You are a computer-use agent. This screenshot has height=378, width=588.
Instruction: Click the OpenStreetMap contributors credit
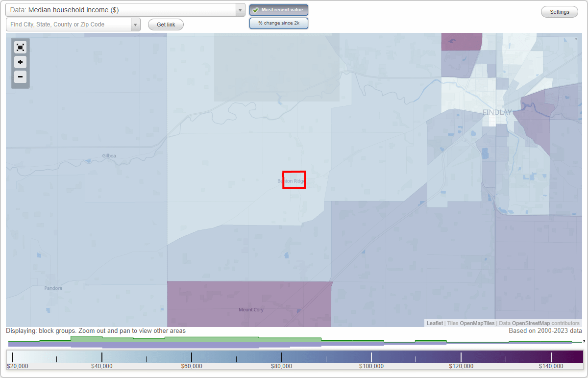tap(546, 323)
